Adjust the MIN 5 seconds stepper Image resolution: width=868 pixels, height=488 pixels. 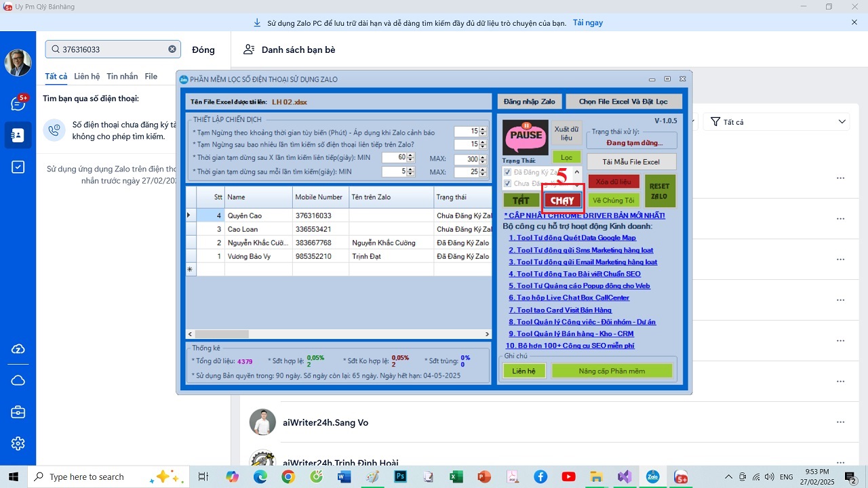point(410,171)
